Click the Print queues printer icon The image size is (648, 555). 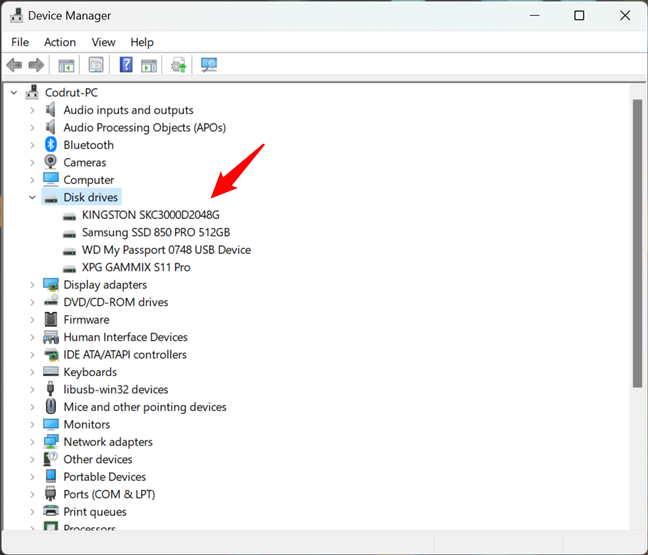point(51,511)
